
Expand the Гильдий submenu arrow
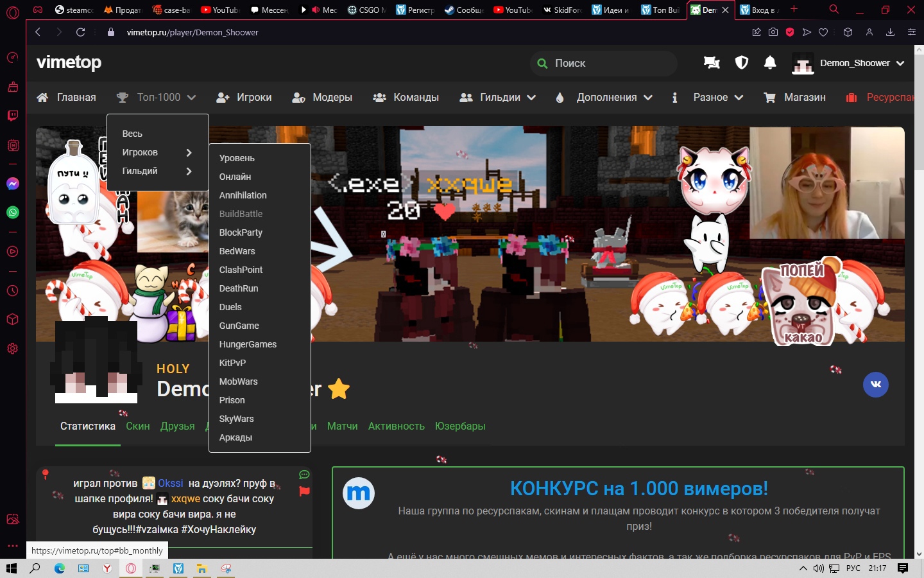tap(189, 171)
